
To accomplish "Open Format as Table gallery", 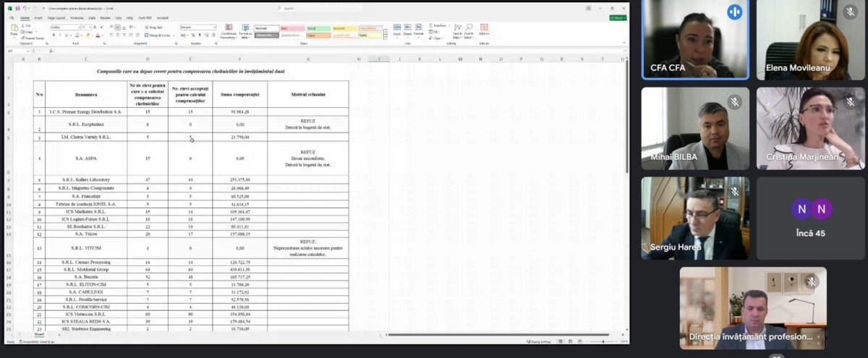I will pyautogui.click(x=246, y=32).
